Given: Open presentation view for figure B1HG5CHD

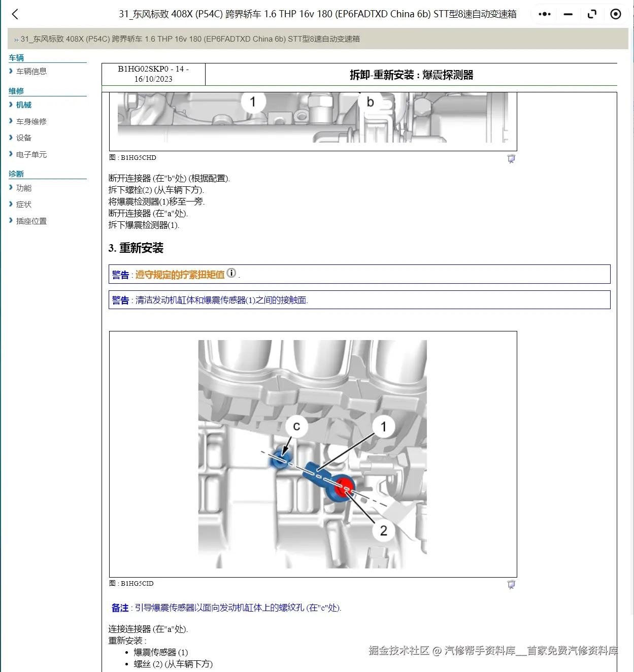Looking at the screenshot, I should click(x=511, y=158).
